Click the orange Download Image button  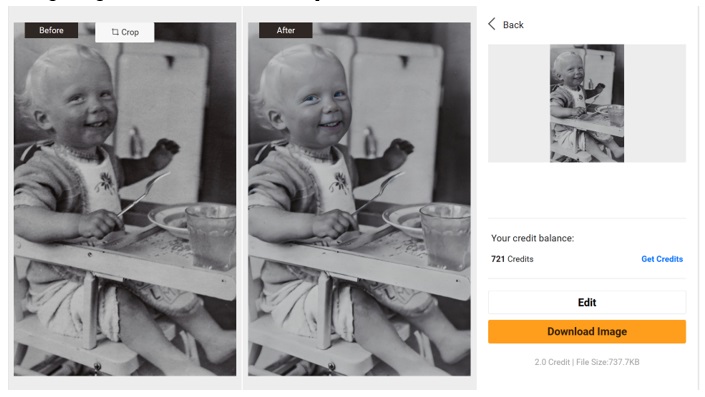coord(587,332)
